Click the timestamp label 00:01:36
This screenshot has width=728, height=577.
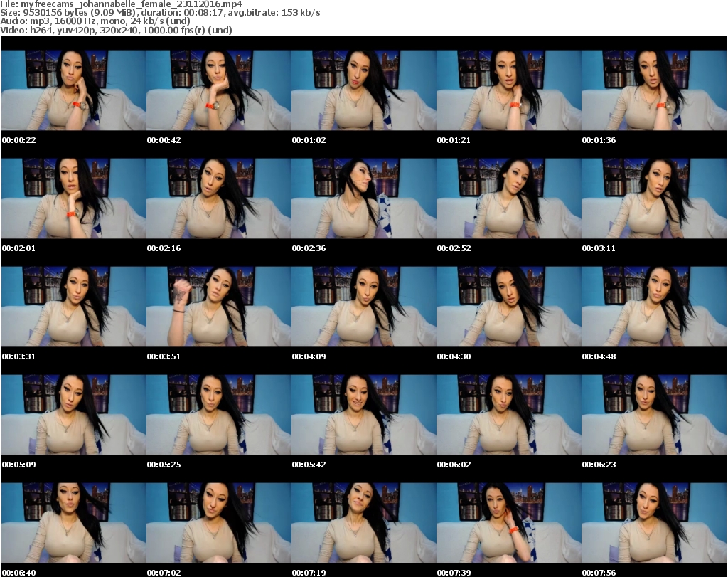tap(599, 140)
